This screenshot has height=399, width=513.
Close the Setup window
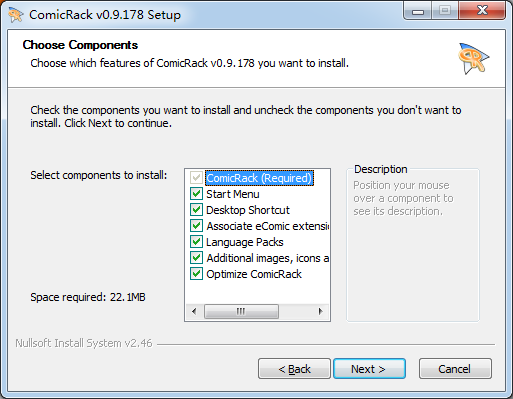click(x=482, y=11)
